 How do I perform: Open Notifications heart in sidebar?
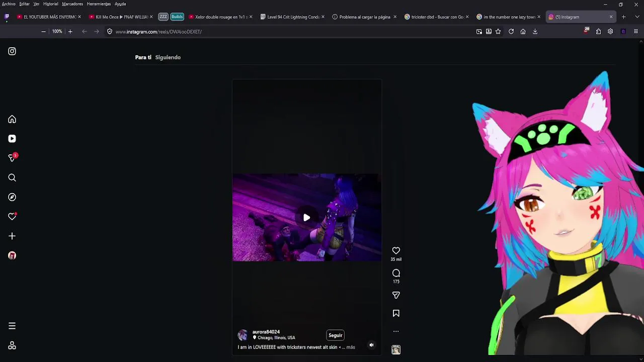coord(12,216)
